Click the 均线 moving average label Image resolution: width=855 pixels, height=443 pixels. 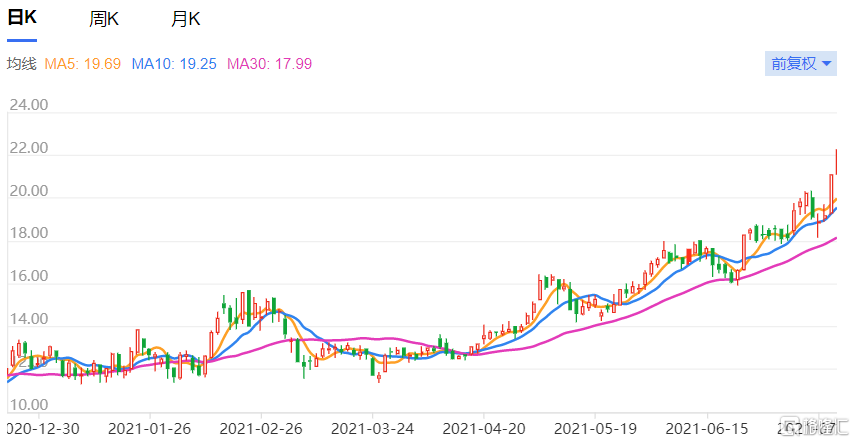[21, 64]
